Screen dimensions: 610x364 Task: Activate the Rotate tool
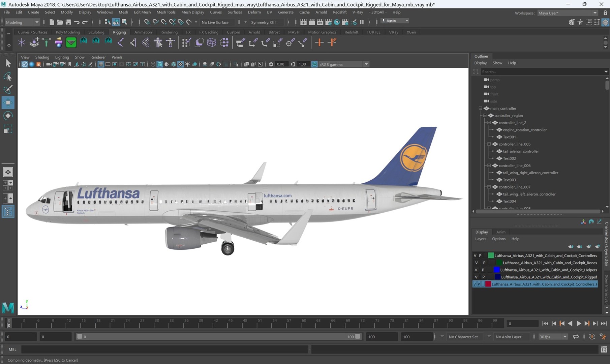[x=8, y=116]
